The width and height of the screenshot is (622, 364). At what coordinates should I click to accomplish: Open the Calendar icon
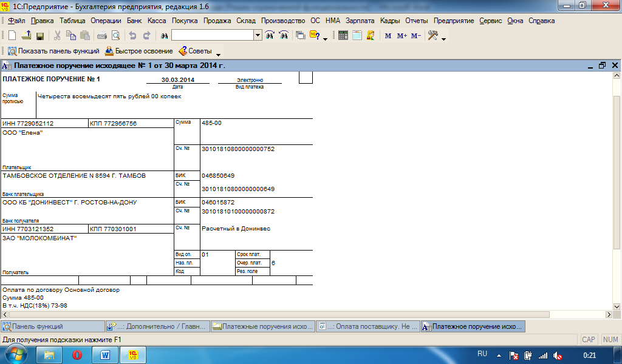click(x=357, y=35)
